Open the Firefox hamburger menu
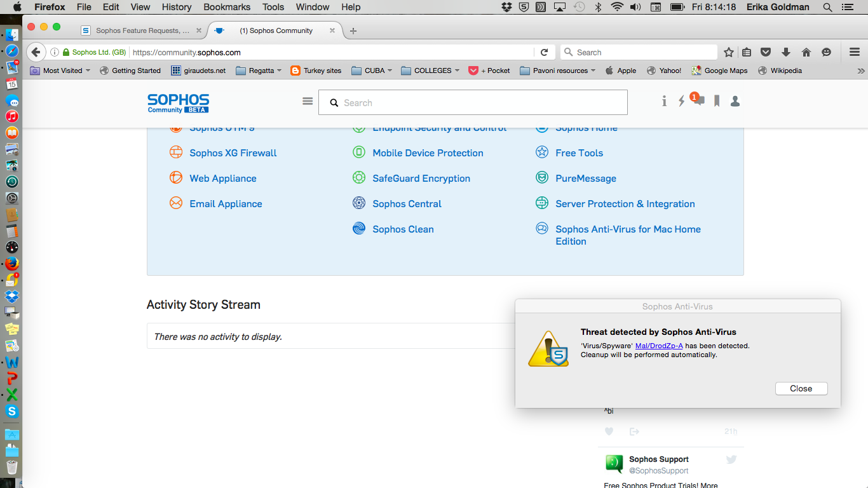Viewport: 868px width, 488px height. (x=855, y=52)
